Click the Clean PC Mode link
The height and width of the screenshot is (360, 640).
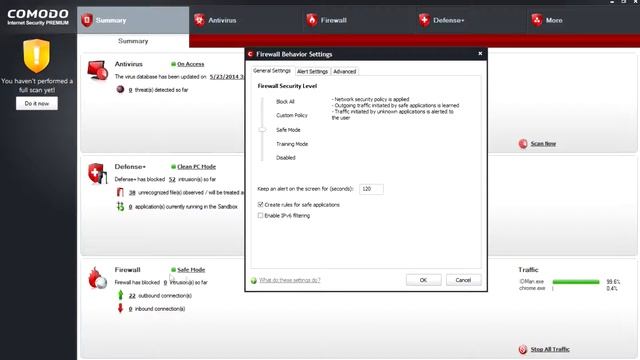coord(196,167)
